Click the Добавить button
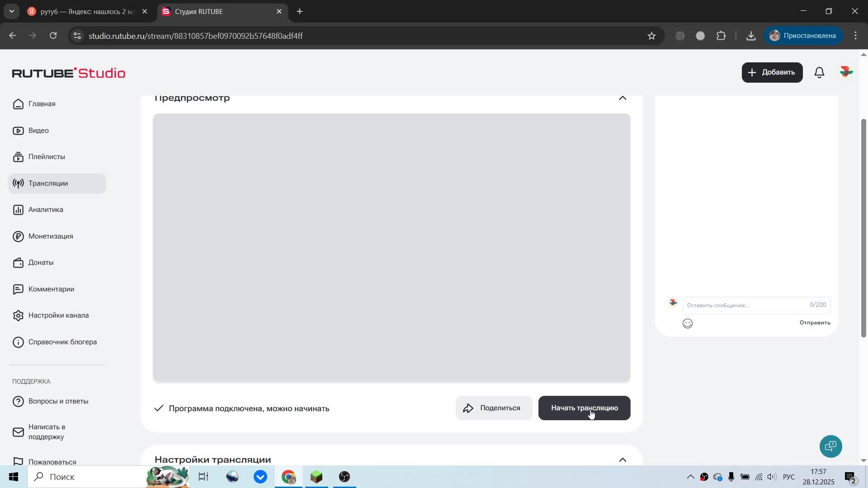868x488 pixels. click(772, 72)
